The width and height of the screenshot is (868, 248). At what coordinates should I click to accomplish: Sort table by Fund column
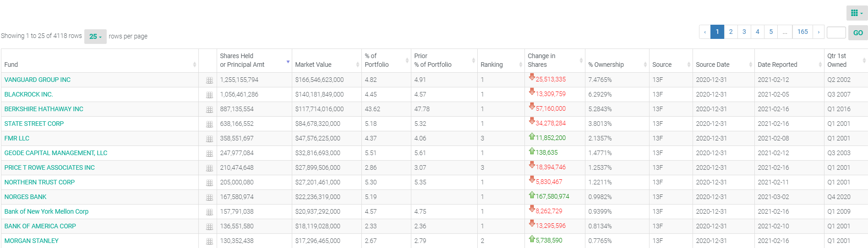pyautogui.click(x=100, y=60)
